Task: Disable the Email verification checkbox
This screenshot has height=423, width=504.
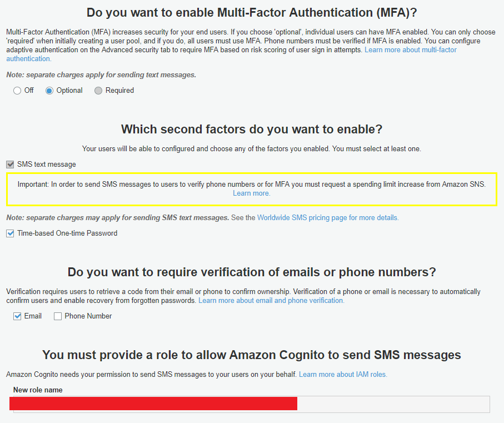Action: point(17,316)
